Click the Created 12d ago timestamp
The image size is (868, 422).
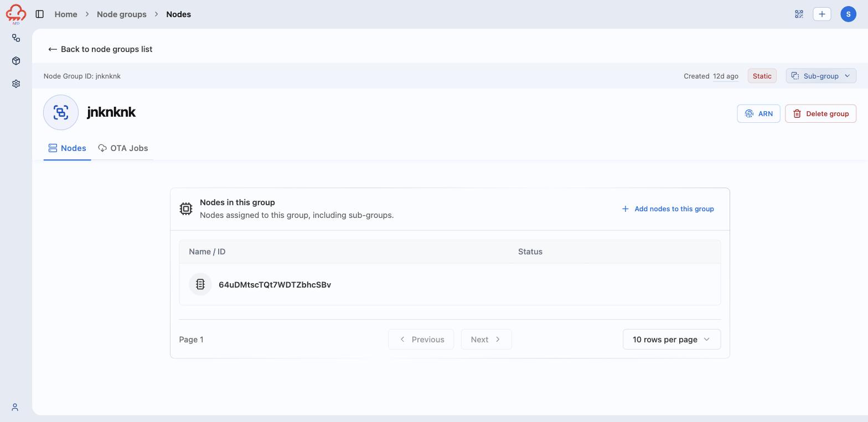click(x=711, y=76)
